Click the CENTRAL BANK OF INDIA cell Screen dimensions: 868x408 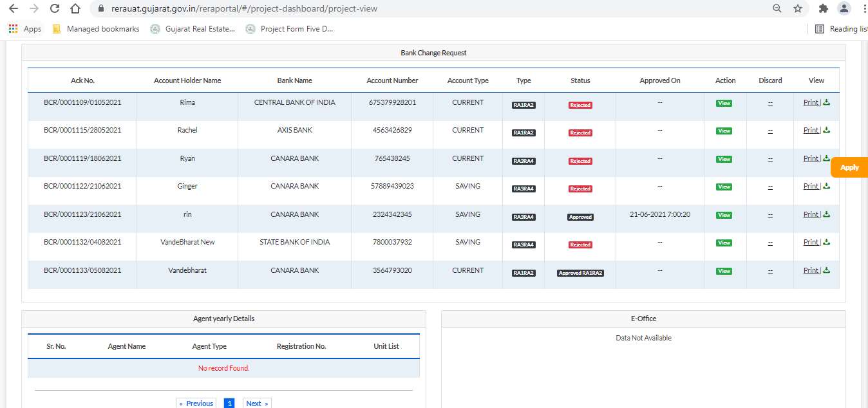[294, 102]
